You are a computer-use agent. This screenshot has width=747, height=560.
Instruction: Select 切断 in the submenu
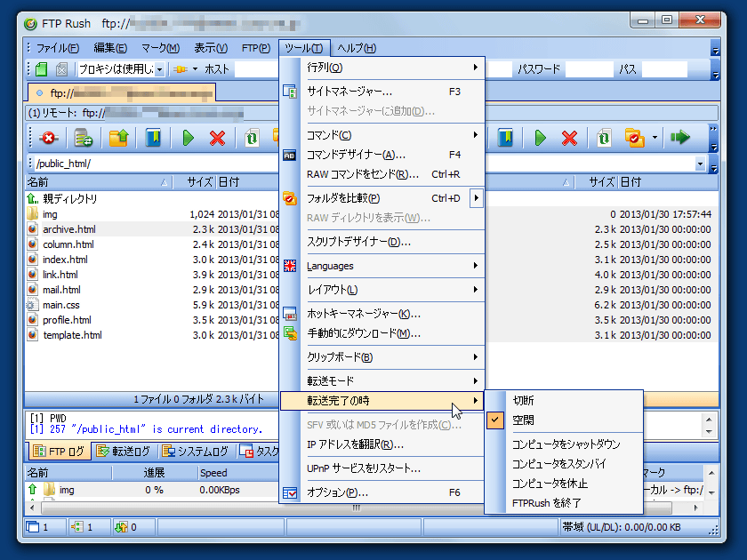tap(563, 401)
